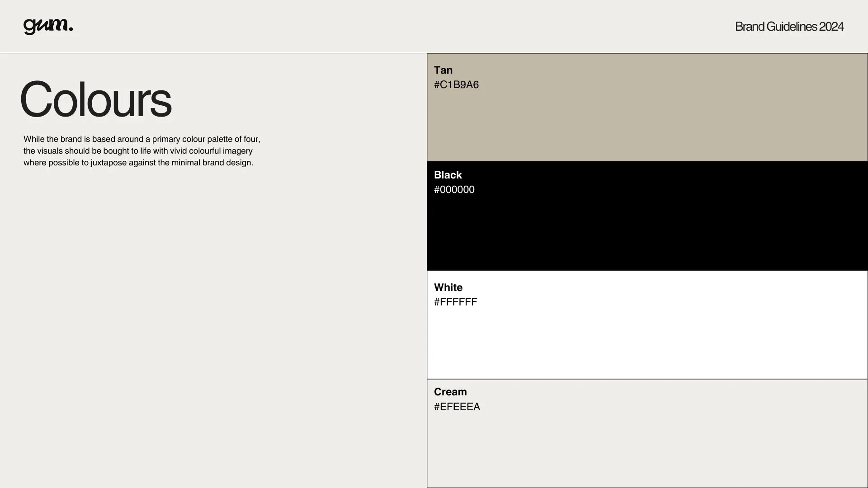Click the first line about primary colour palette
Viewport: 868px width, 488px height.
[142, 139]
